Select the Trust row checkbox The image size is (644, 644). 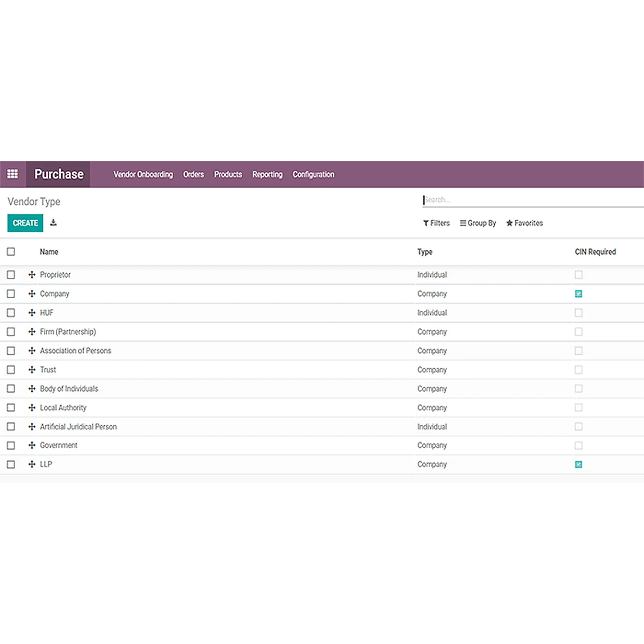tap(11, 369)
